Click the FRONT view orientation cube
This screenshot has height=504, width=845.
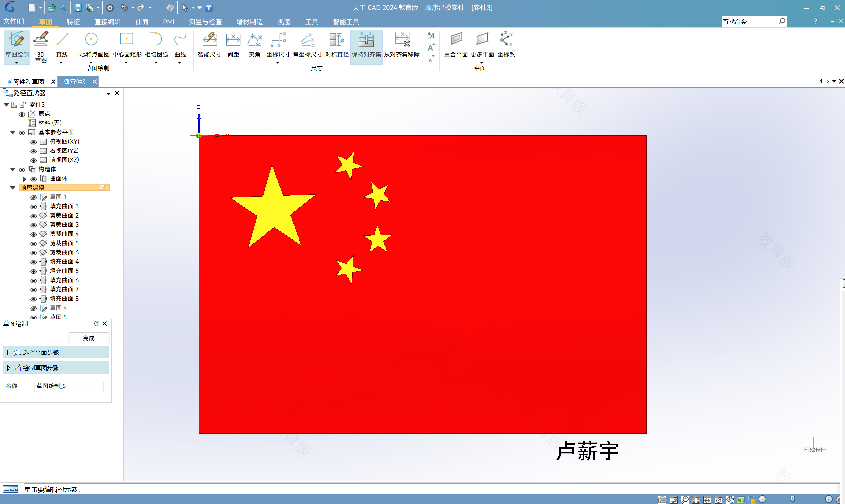[x=813, y=449]
